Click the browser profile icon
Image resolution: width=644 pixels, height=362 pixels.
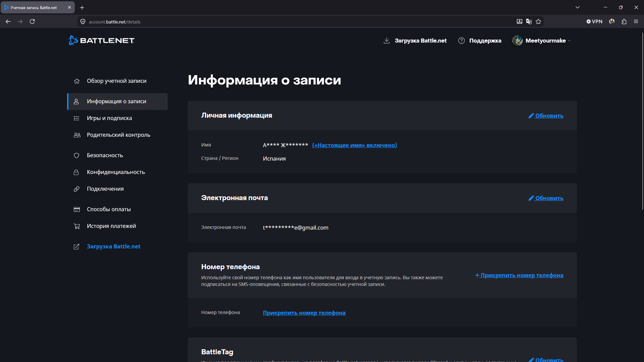612,21
